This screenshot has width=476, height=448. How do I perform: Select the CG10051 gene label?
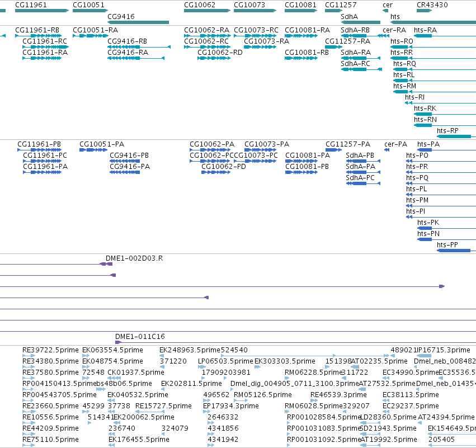point(88,5)
